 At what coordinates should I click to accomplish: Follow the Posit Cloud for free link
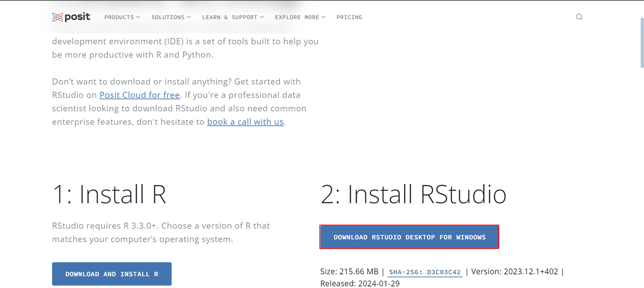[140, 95]
